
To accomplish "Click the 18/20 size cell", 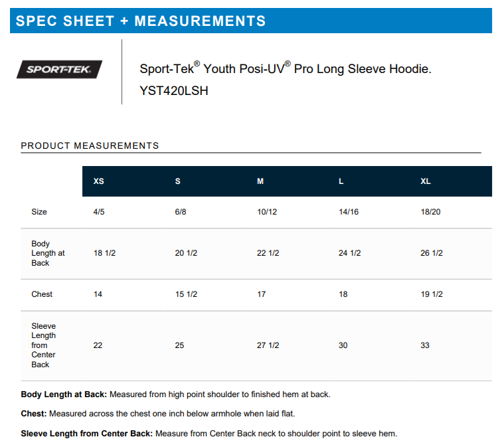I will 430,212.
